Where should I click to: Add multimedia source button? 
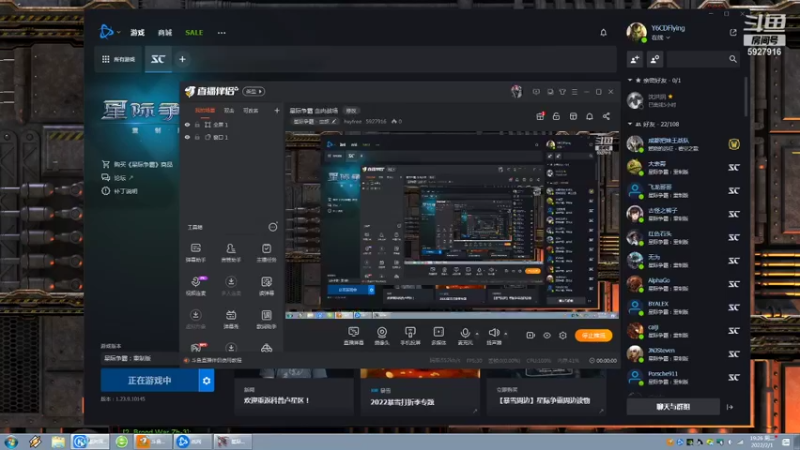click(x=439, y=336)
